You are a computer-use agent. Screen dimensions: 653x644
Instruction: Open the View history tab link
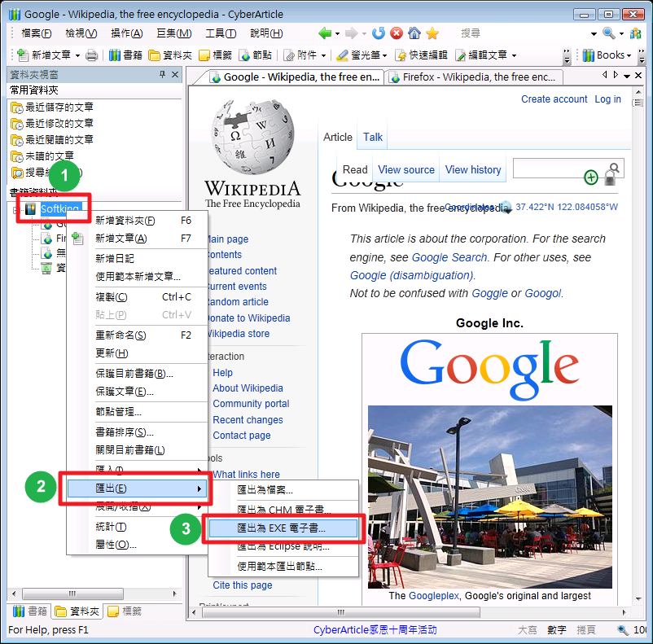[x=473, y=169]
